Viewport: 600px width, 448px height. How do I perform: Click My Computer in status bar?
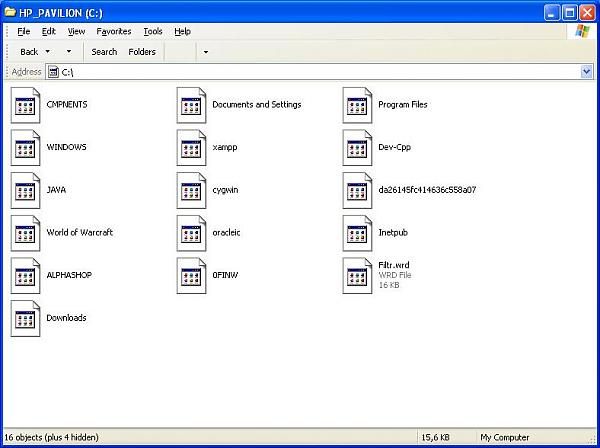(x=505, y=437)
